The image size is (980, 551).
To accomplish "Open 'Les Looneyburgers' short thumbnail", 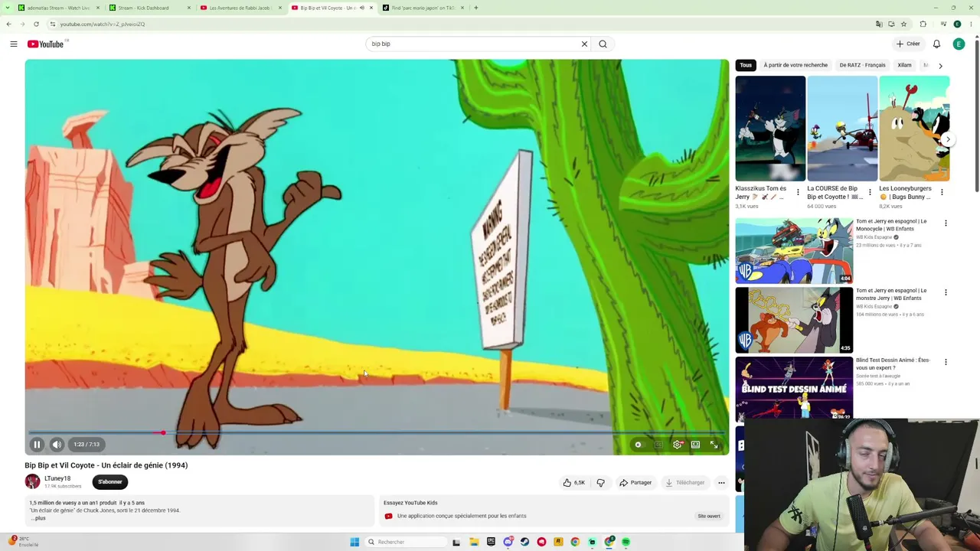I will point(914,129).
